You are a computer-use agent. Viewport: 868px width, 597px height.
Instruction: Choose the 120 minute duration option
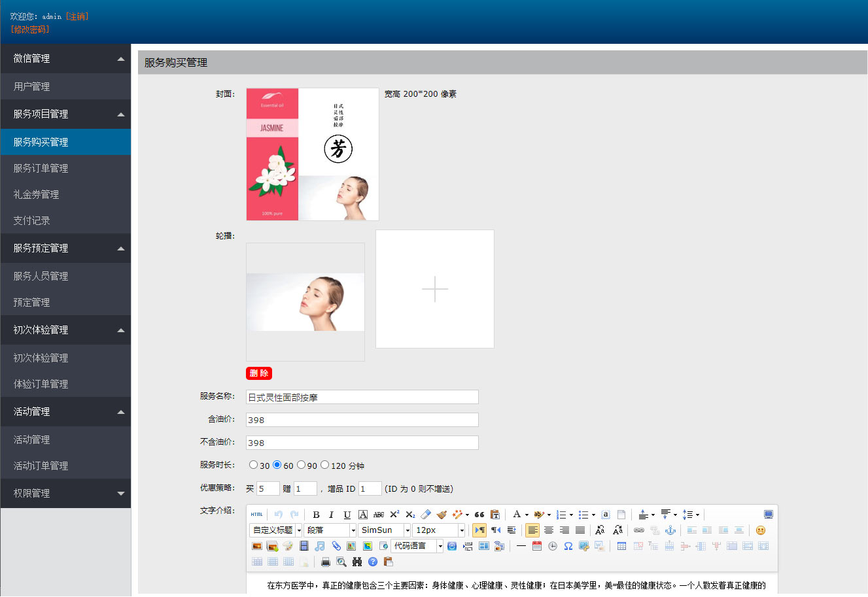coord(324,465)
